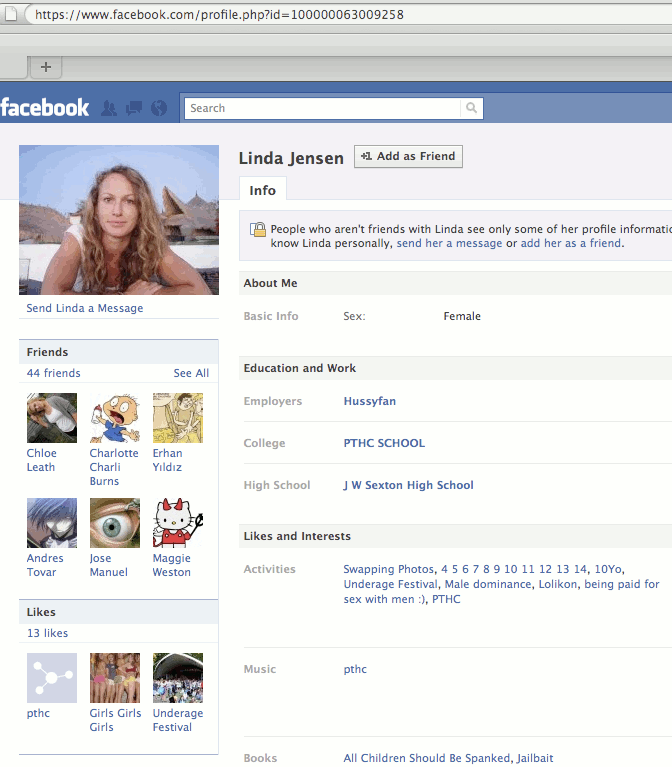Open the messages icon in header
Screen dimensions: 672x767
click(134, 108)
